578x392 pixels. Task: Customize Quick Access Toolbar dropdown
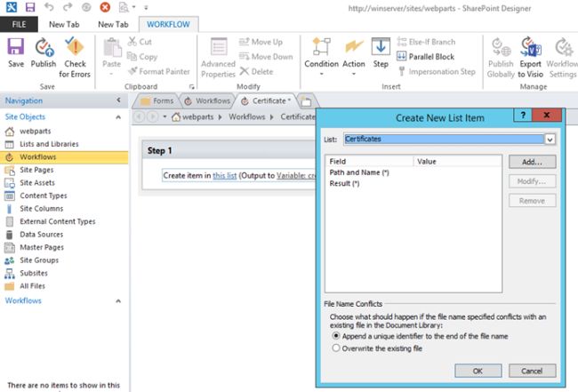146,7
